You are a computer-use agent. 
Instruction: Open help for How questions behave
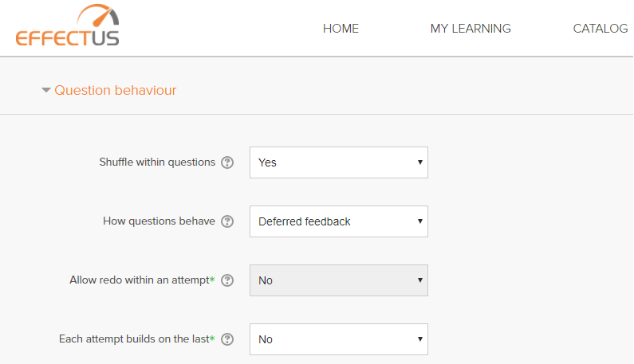[x=227, y=221]
